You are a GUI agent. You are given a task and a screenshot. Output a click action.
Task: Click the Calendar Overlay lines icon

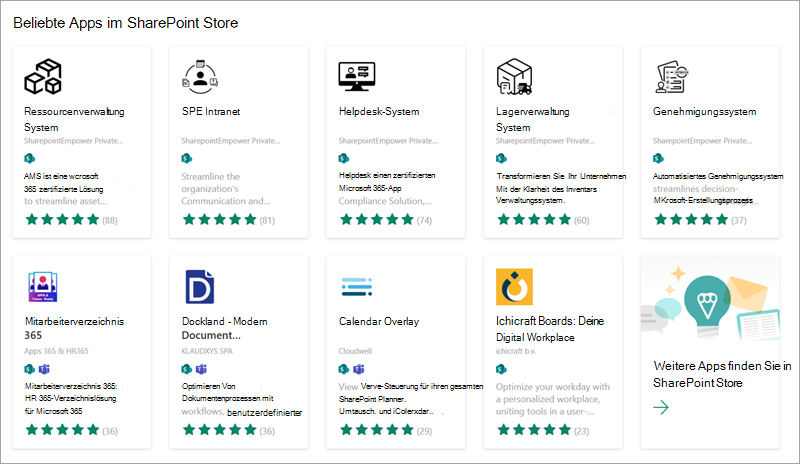(357, 287)
